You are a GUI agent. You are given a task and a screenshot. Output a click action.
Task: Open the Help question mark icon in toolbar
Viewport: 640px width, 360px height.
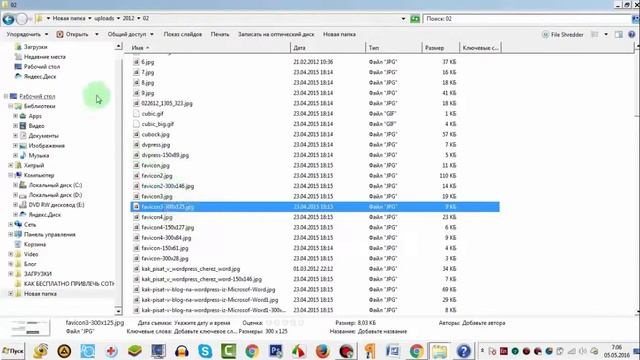click(x=631, y=35)
